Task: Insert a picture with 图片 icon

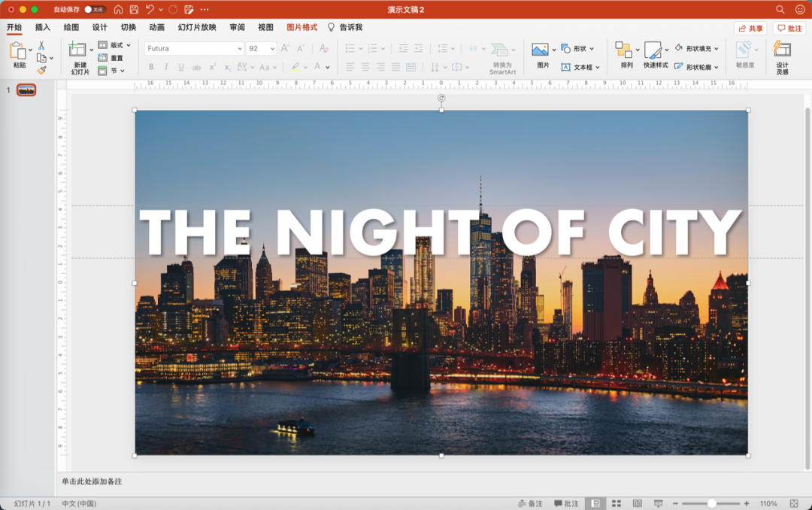Action: tap(543, 55)
